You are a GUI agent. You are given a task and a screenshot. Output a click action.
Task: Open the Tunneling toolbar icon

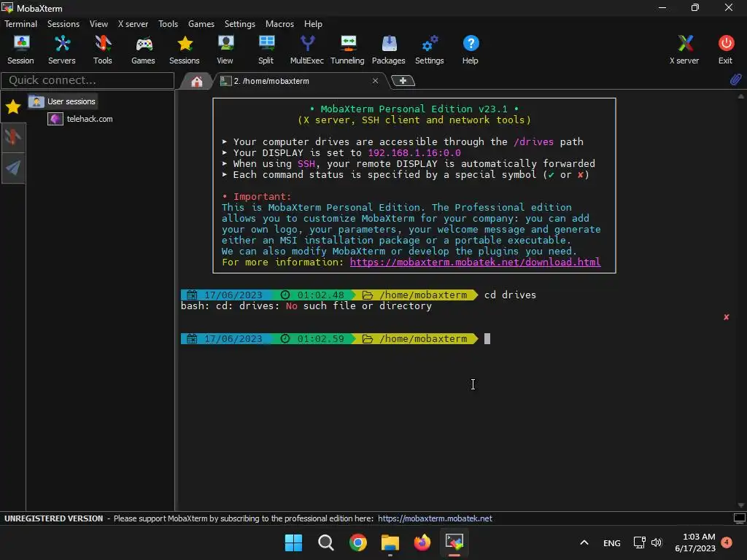(x=347, y=50)
